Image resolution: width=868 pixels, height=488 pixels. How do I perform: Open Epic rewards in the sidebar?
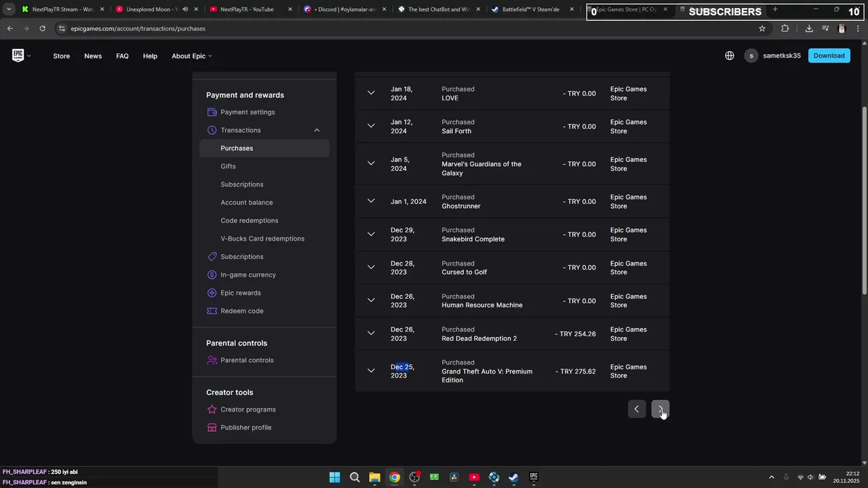tap(240, 293)
